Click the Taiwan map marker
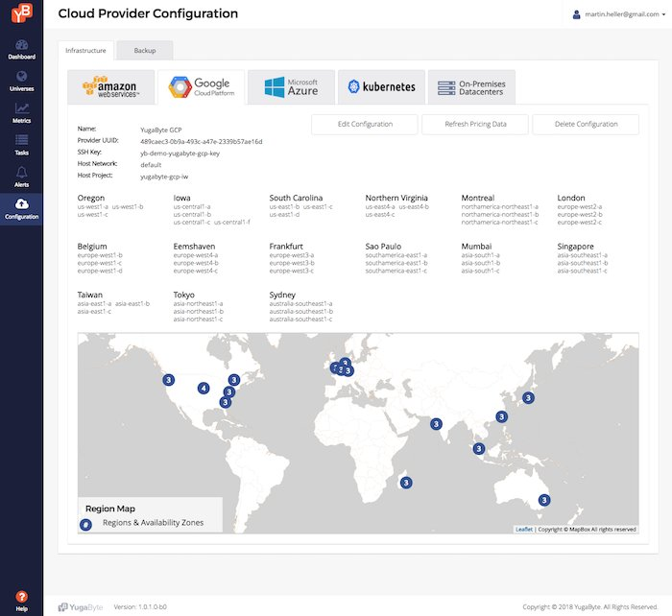The image size is (672, 616). (x=501, y=416)
